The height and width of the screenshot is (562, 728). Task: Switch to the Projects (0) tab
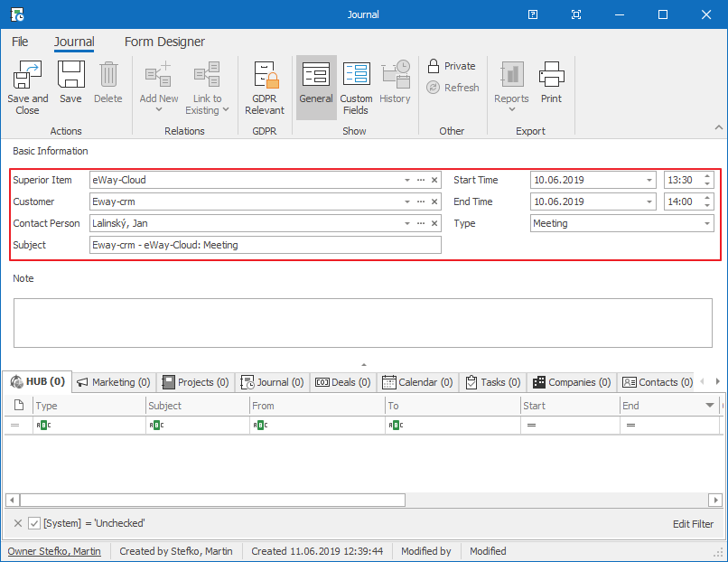coord(195,382)
